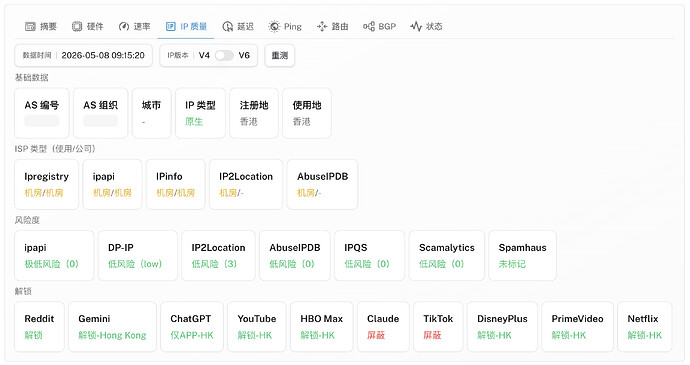Viewport: 690px width, 365px height.
Task: Click the 路由 routing icon
Action: [x=322, y=26]
